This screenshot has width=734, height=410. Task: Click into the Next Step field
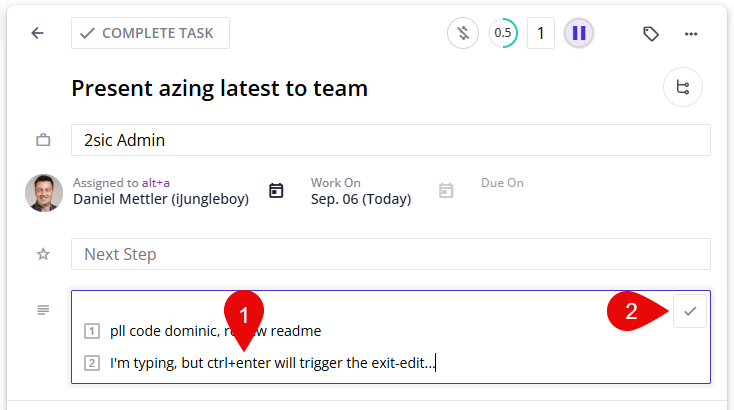(390, 254)
